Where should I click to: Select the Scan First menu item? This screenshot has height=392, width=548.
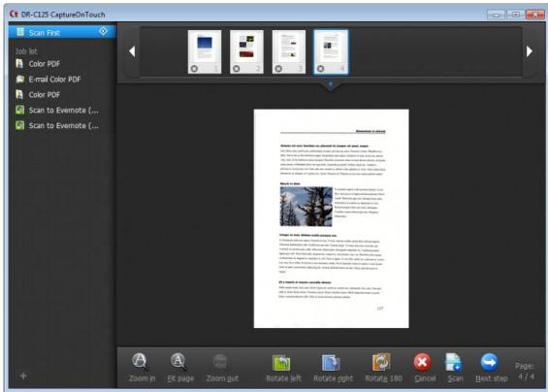click(x=62, y=32)
